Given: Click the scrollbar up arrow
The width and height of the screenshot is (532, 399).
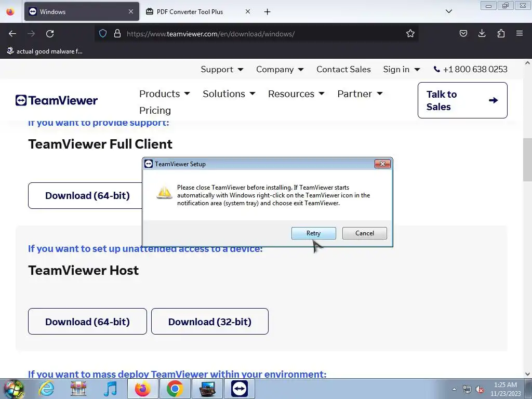Looking at the screenshot, I should (527, 63).
